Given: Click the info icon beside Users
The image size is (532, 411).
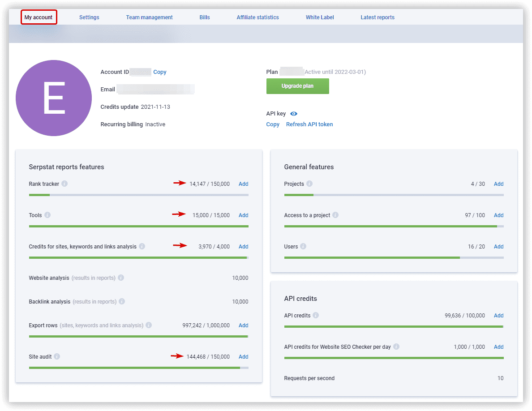Looking at the screenshot, I should click(x=303, y=247).
